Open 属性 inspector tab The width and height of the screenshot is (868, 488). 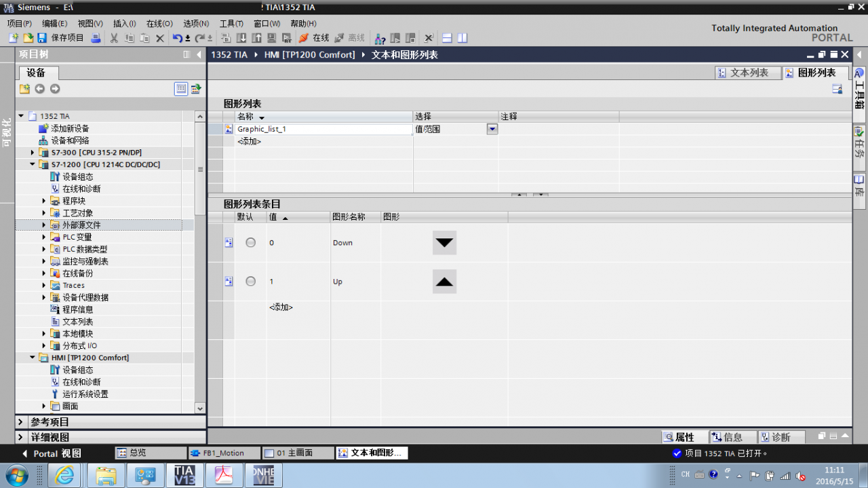(685, 437)
